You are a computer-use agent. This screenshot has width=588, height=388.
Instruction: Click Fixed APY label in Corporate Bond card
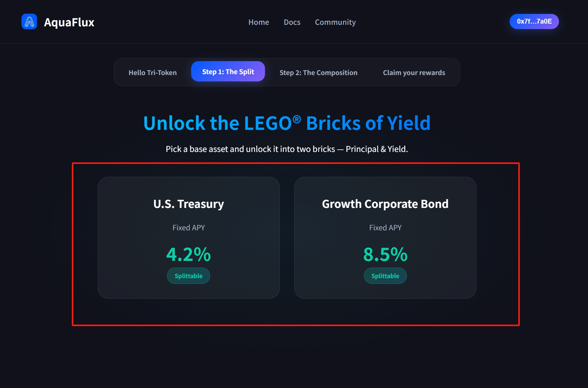(385, 228)
